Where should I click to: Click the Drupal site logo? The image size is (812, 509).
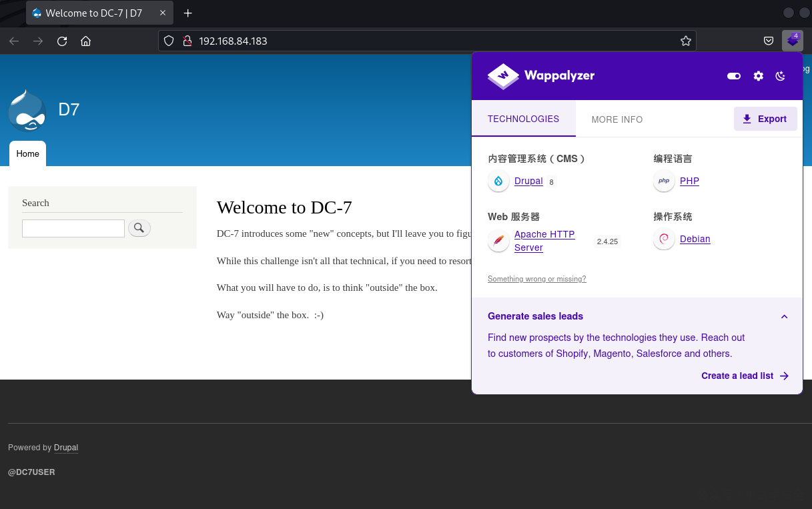click(x=27, y=111)
